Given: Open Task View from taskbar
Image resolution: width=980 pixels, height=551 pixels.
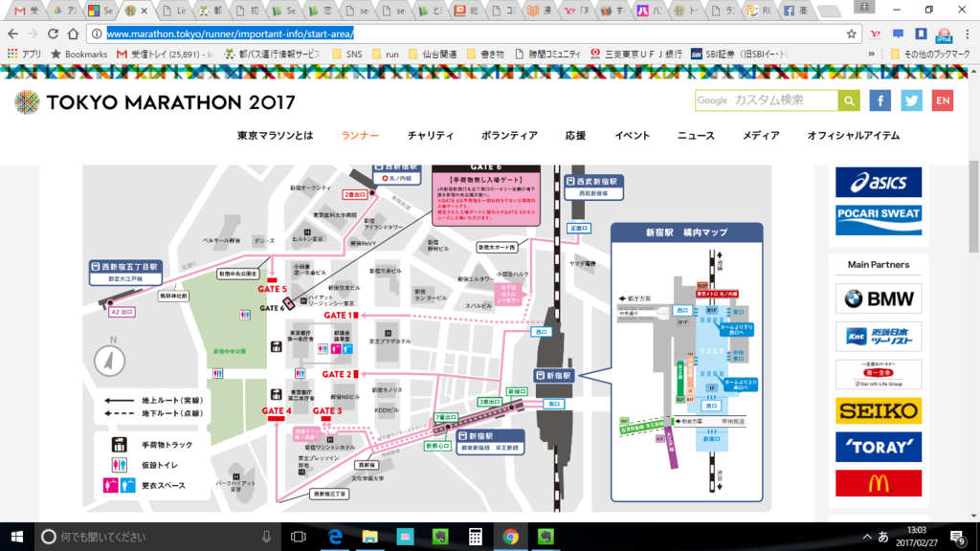Looking at the screenshot, I should 299,537.
